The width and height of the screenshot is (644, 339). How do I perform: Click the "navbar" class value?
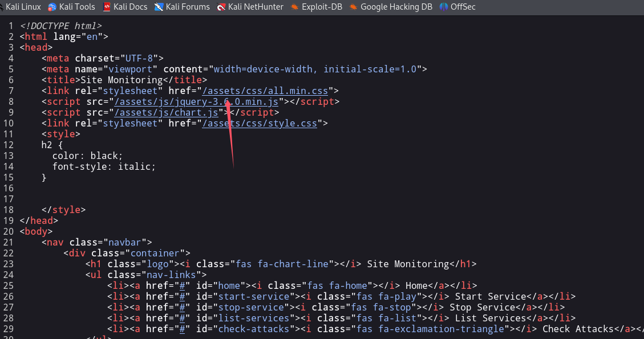tap(125, 242)
